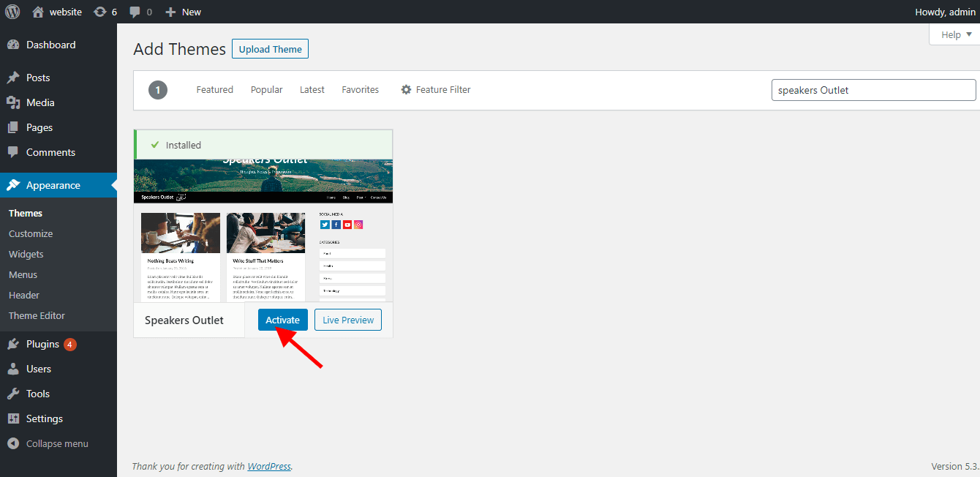980x477 pixels.
Task: Open the WordPress logo menu
Action: pyautogui.click(x=12, y=12)
